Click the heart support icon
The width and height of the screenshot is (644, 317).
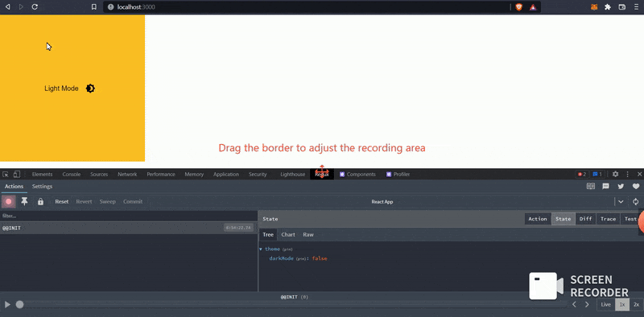pos(636,186)
